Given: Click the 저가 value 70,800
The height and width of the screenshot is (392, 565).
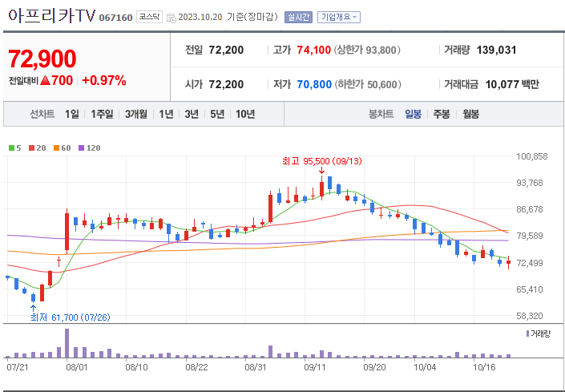Looking at the screenshot, I should click(x=314, y=84).
